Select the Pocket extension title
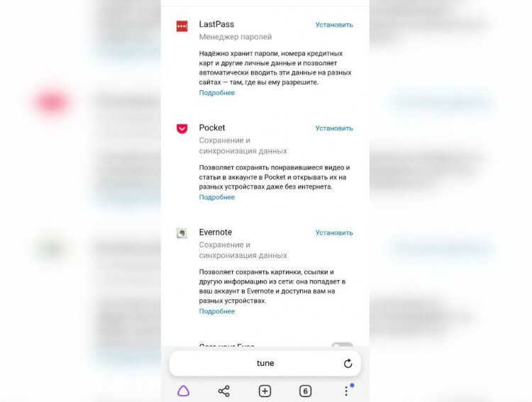This screenshot has height=402, width=532. 212,128
